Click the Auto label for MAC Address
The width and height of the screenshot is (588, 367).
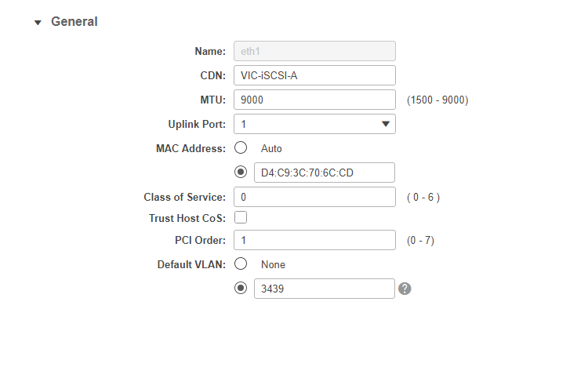pos(271,148)
